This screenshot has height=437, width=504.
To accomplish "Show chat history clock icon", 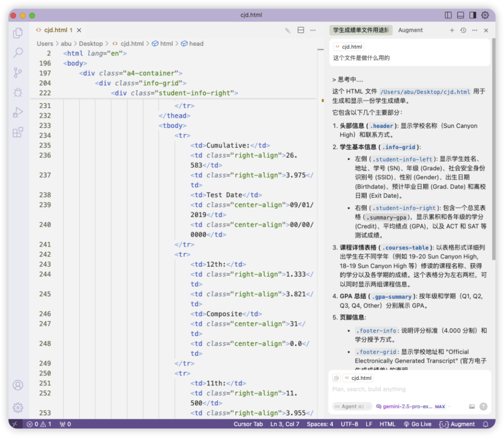I will 463,30.
